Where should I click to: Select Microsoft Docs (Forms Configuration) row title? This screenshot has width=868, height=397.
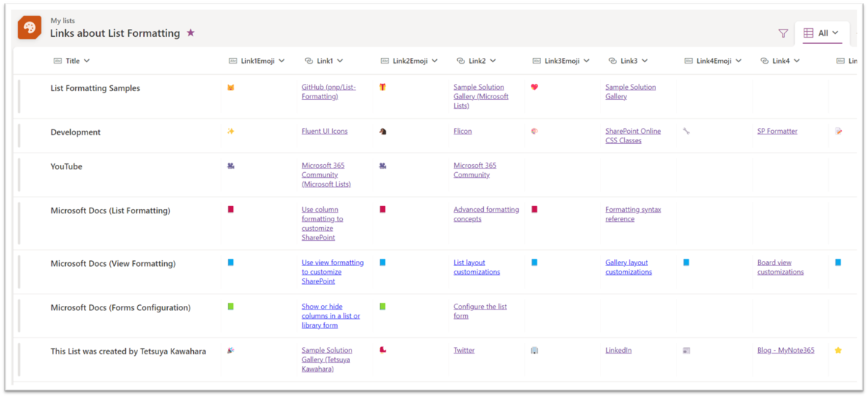(x=121, y=308)
